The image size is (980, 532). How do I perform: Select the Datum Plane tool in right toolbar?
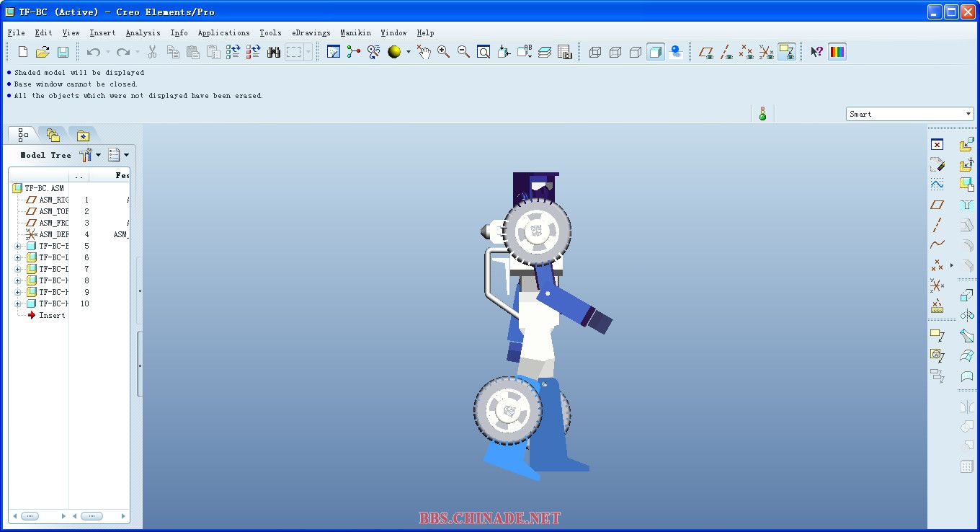(x=937, y=205)
